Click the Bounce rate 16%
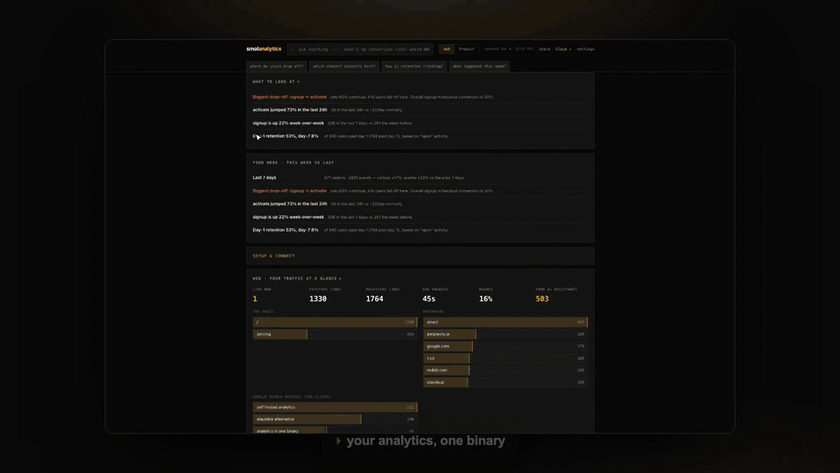The height and width of the screenshot is (473, 840). pyautogui.click(x=485, y=299)
